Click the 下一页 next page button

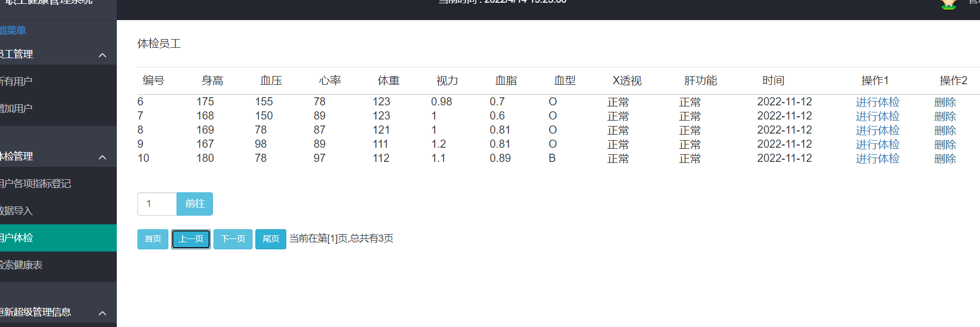233,239
